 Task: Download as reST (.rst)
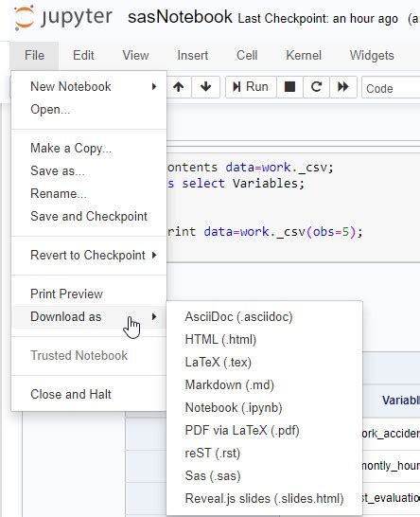pyautogui.click(x=265, y=454)
